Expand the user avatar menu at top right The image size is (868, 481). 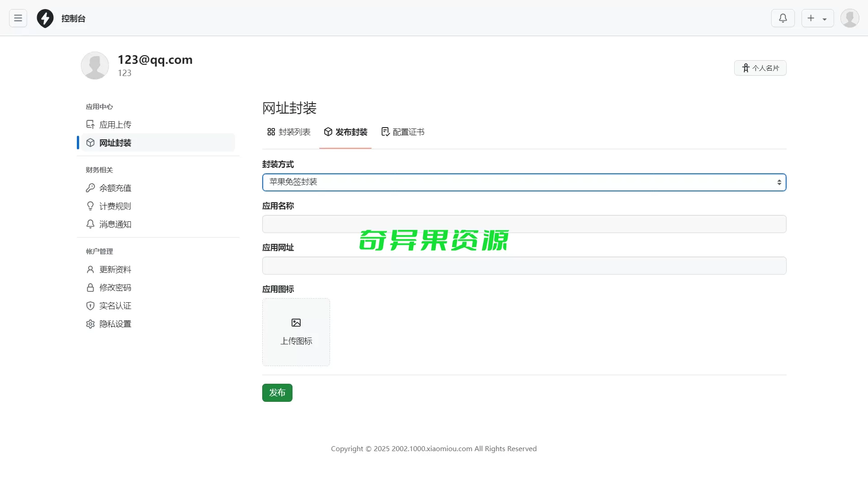point(850,18)
